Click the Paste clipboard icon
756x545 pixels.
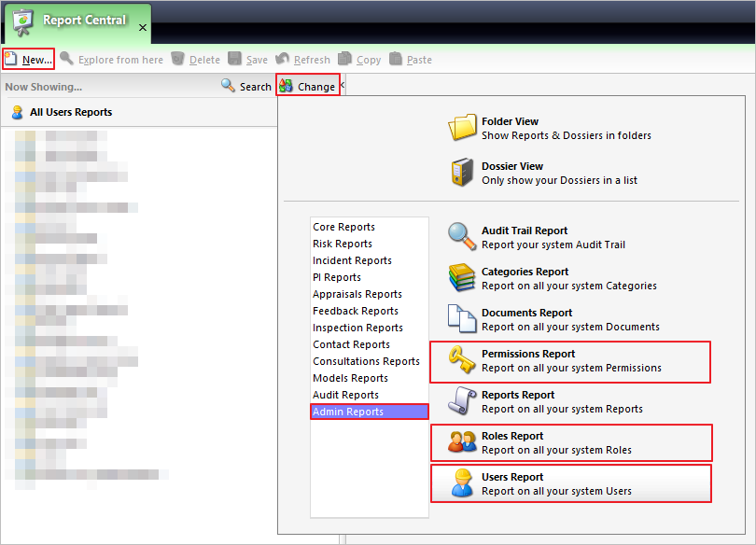(x=396, y=59)
